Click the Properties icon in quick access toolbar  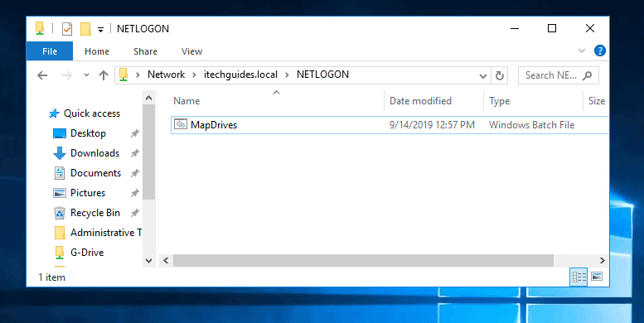coord(67,29)
